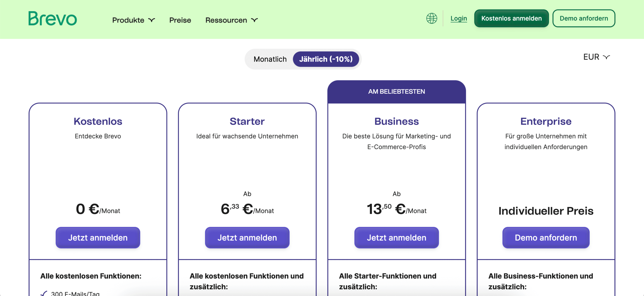The width and height of the screenshot is (644, 296).
Task: Open the EUR currency dropdown
Action: (x=597, y=57)
